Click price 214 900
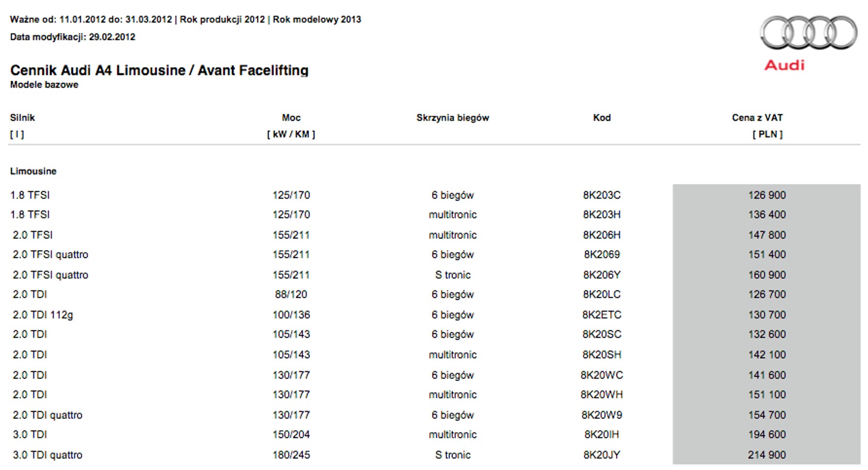Viewport: 868px width, 470px height. point(767,455)
